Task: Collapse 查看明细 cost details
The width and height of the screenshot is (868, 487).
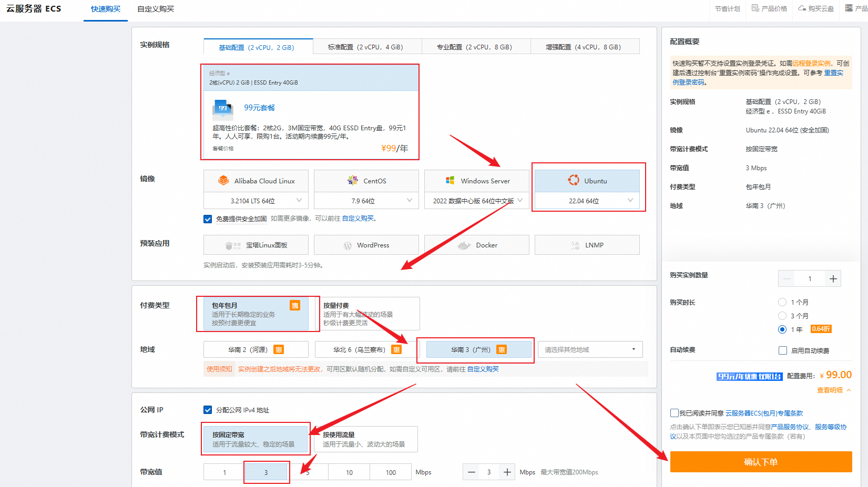Action: click(x=834, y=390)
